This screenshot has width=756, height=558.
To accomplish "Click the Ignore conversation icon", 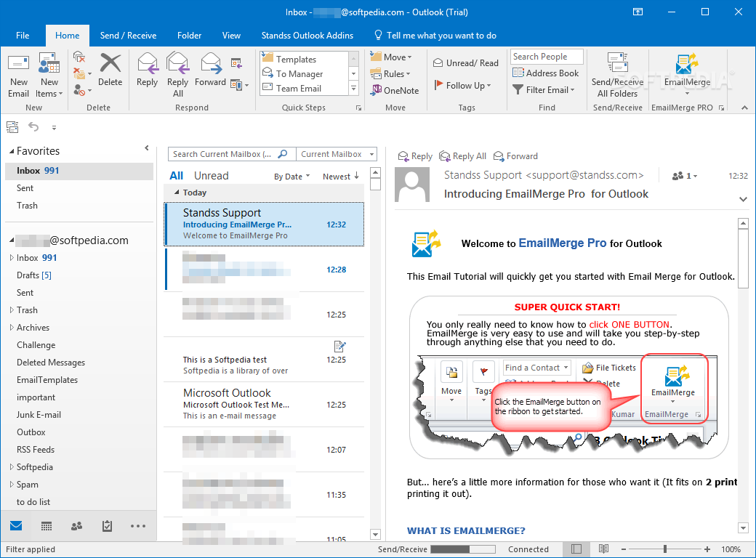I will 79,57.
